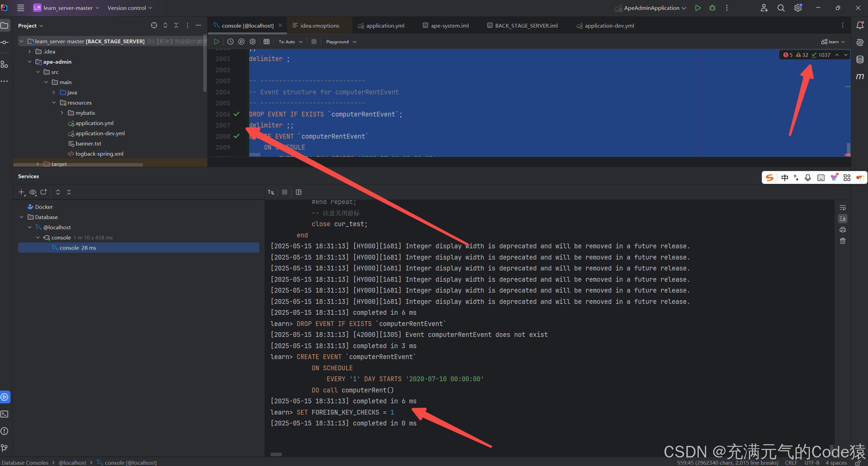This screenshot has height=466, width=868.
Task: Click the editor error stripe marker
Action: [847, 155]
